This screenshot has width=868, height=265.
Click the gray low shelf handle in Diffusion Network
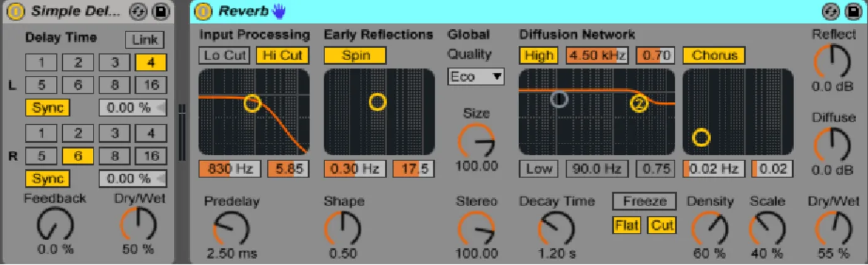[x=559, y=98]
